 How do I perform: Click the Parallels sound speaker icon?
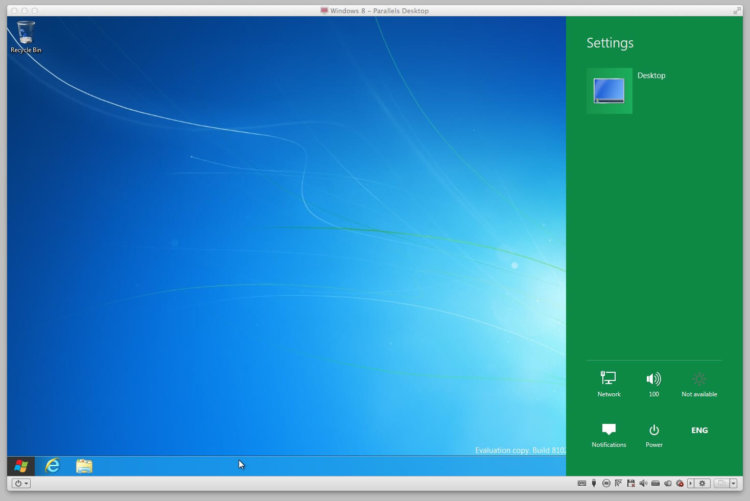pyautogui.click(x=643, y=483)
